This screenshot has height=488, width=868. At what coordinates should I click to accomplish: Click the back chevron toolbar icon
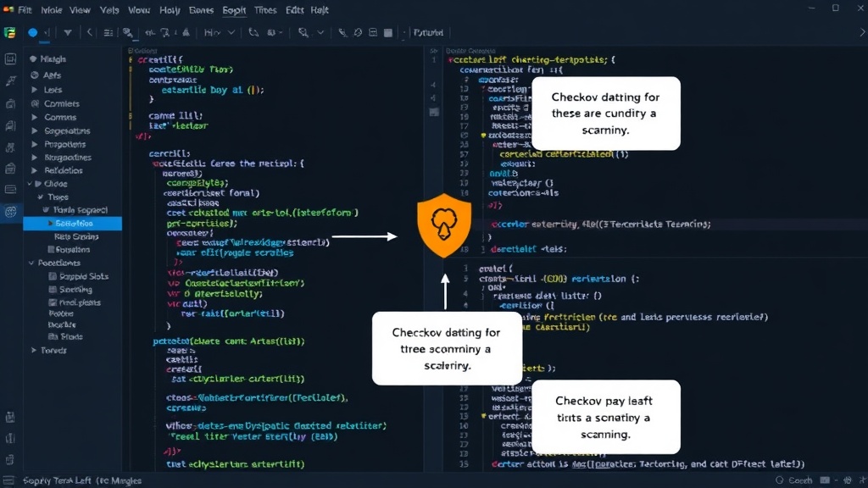point(89,33)
